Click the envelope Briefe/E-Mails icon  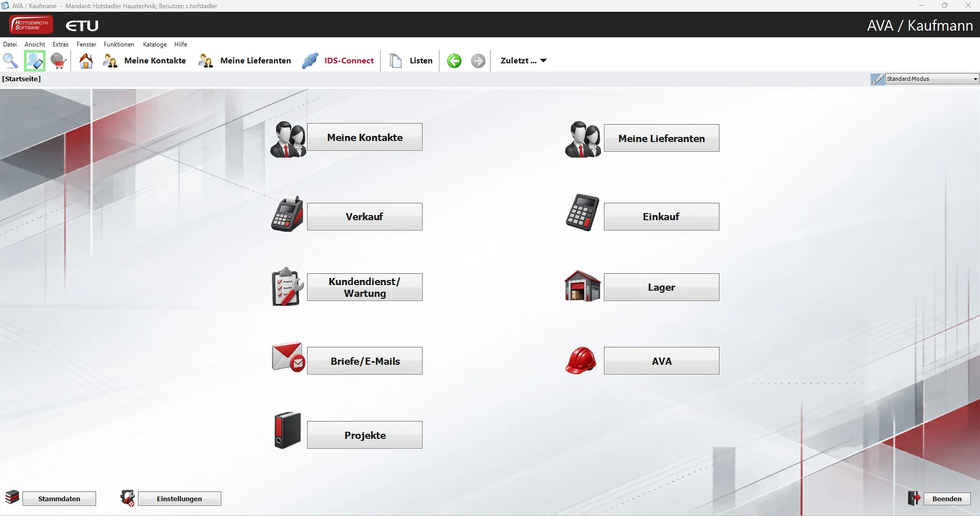pyautogui.click(x=289, y=357)
